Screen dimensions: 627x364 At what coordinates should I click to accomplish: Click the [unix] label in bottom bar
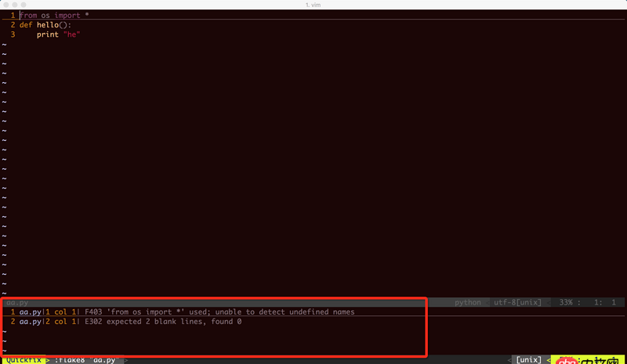pos(528,359)
